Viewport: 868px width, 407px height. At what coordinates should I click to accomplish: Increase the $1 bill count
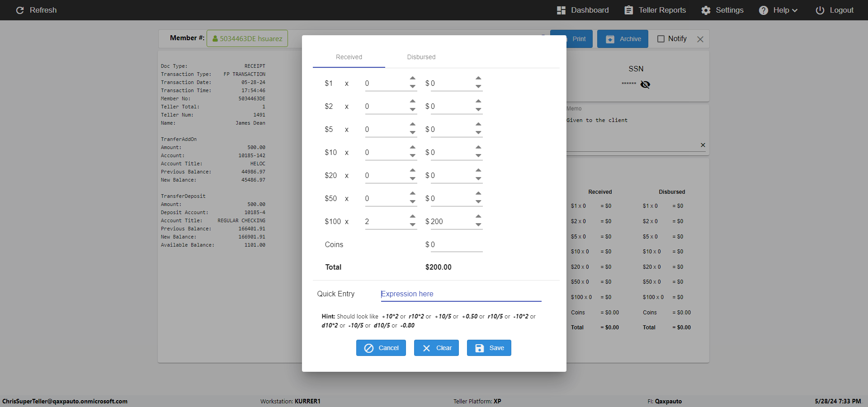[413, 79]
